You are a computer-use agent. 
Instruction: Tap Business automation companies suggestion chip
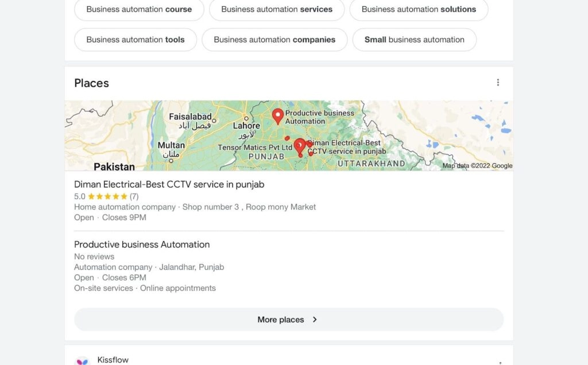pyautogui.click(x=274, y=40)
